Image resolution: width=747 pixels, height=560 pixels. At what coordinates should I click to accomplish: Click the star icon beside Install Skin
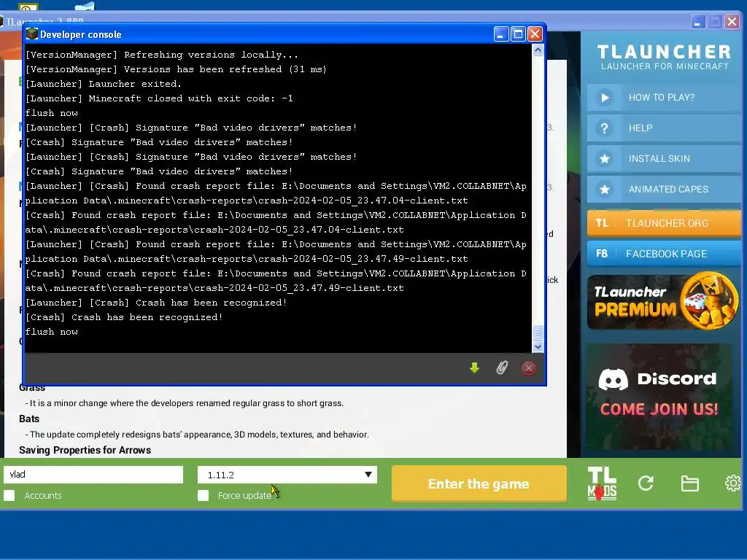coord(605,158)
